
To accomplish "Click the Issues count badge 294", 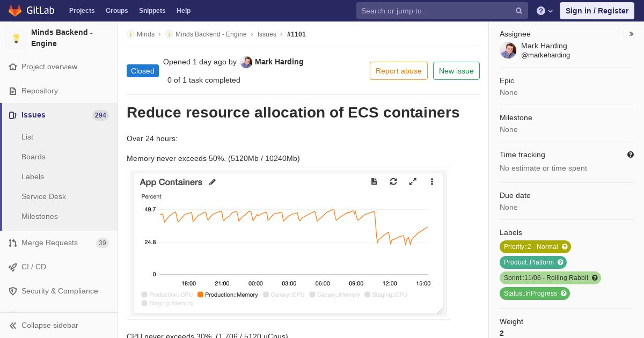I will coord(100,115).
